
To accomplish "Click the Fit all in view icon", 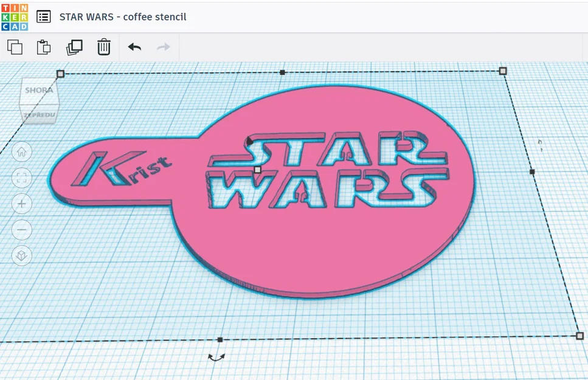I will pyautogui.click(x=21, y=178).
